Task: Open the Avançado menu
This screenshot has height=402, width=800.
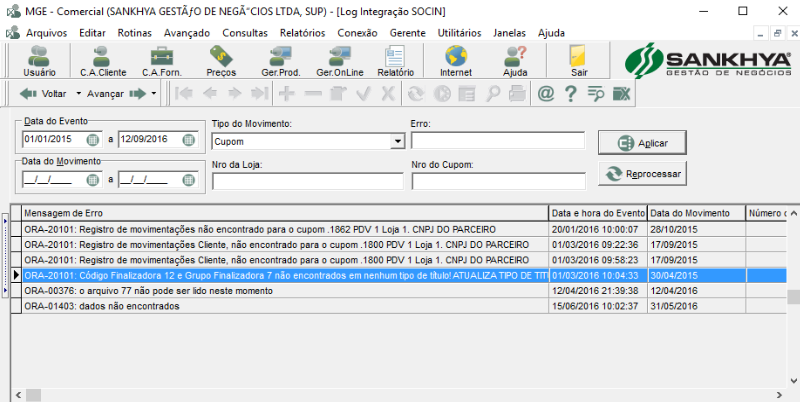Action: (187, 33)
